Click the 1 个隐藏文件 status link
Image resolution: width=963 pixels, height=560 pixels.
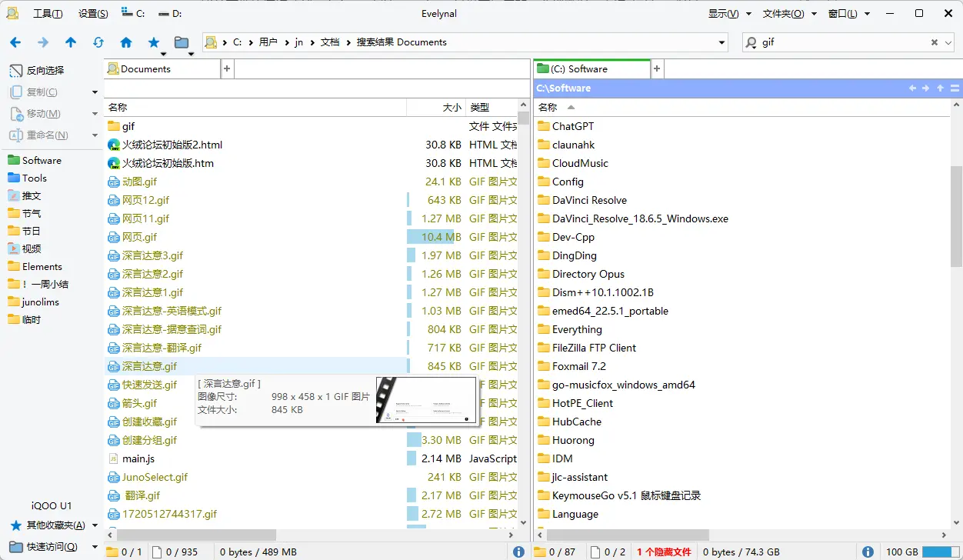point(664,552)
